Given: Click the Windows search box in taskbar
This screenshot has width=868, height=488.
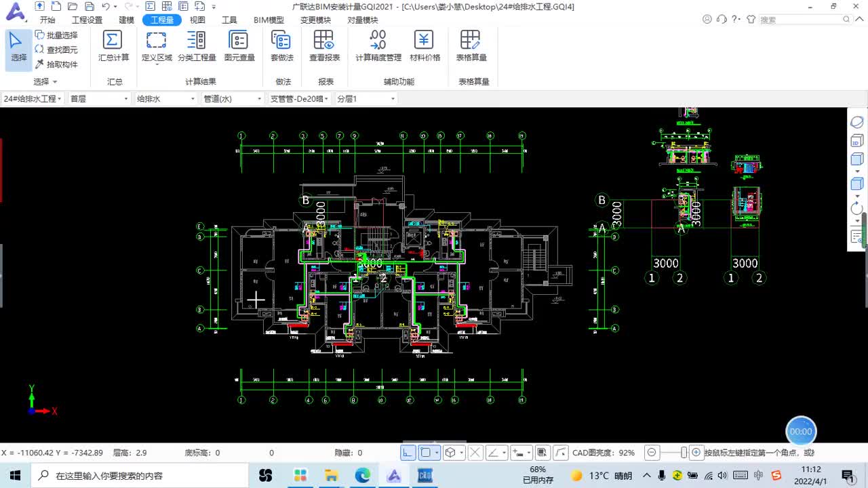Looking at the screenshot, I should tap(140, 476).
